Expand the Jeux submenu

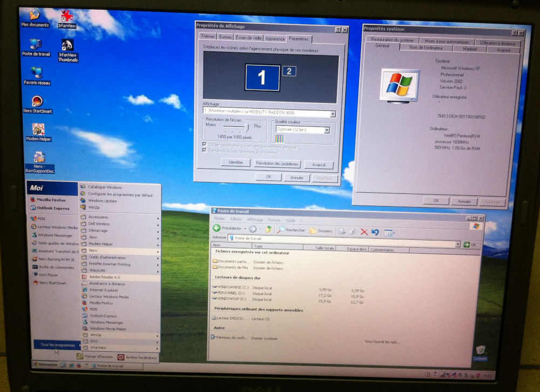click(120, 238)
